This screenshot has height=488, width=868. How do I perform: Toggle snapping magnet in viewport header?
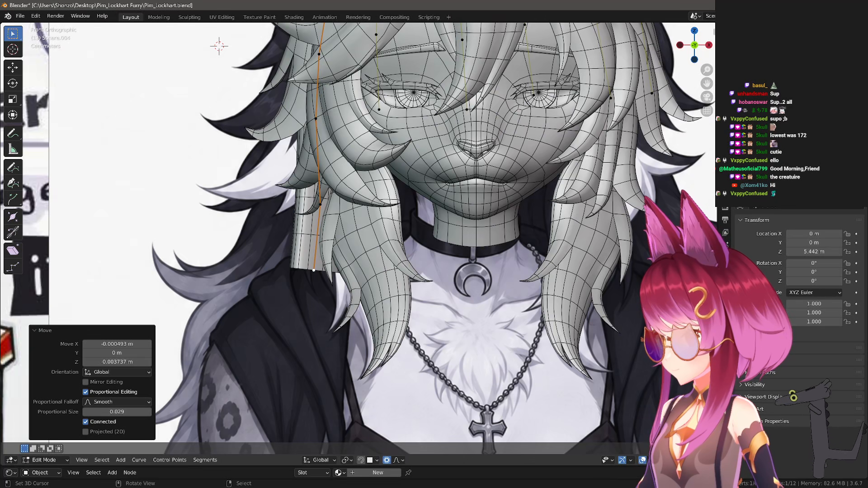tap(361, 460)
